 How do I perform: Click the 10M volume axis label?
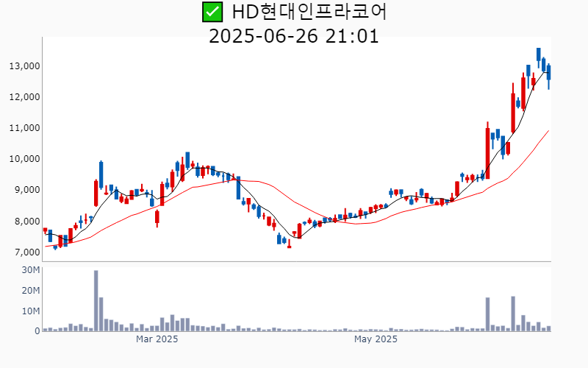[x=31, y=311]
